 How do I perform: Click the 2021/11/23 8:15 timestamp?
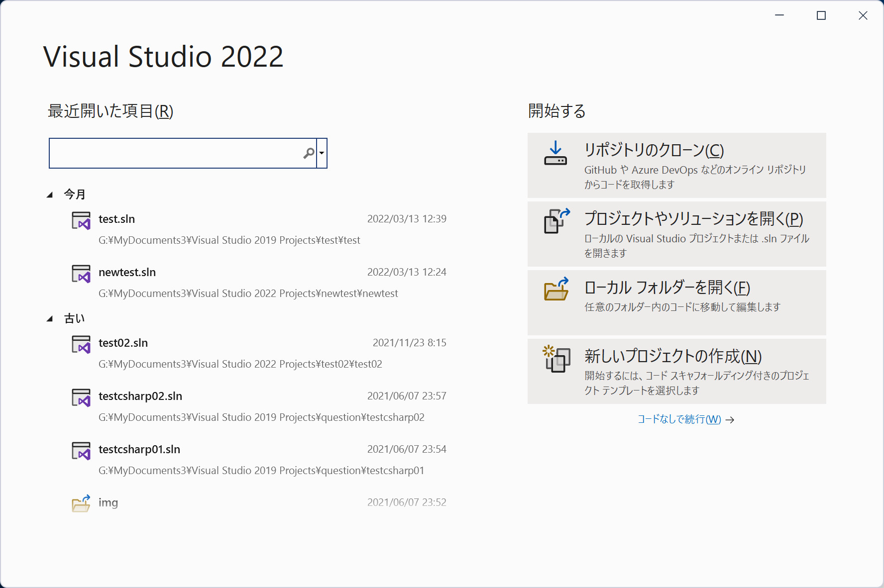(410, 343)
